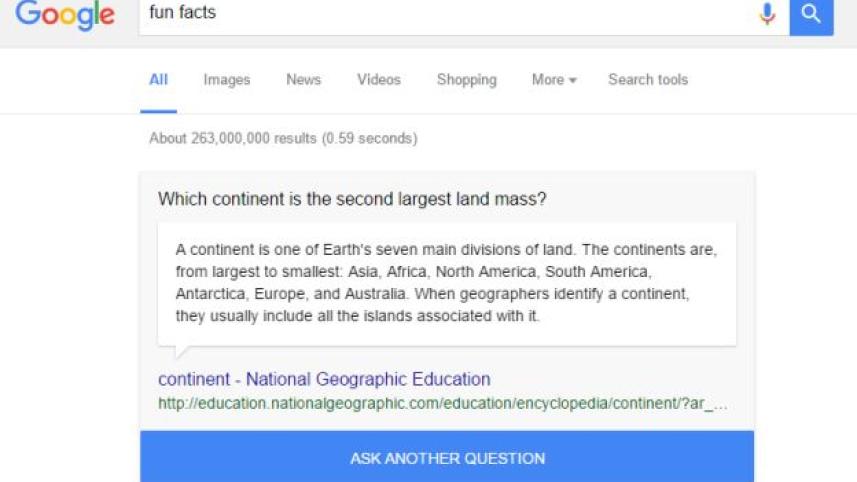The image size is (857, 482).
Task: Click the Google logo
Action: point(64,15)
